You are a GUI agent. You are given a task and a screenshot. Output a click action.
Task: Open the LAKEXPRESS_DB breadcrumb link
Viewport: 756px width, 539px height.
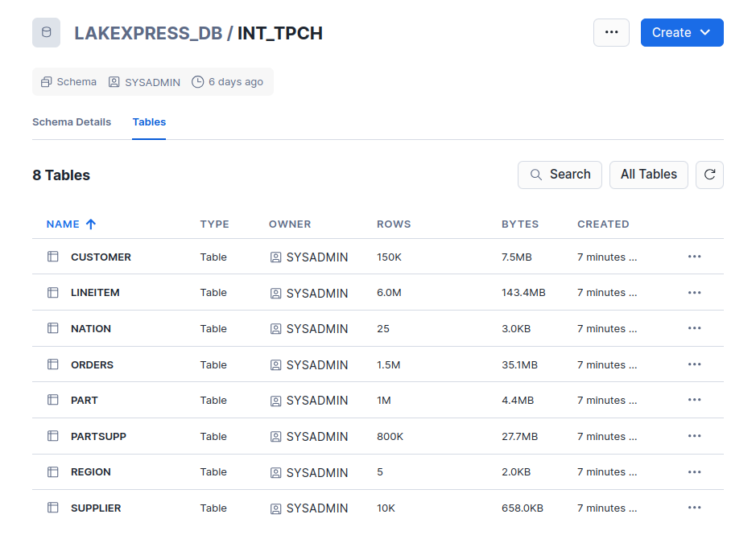point(148,33)
